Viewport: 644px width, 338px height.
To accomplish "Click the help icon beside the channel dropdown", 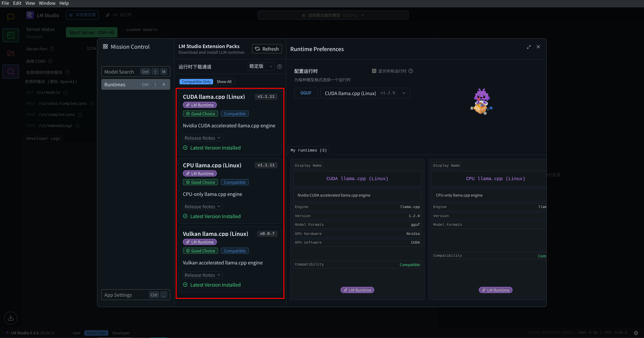I will 280,67.
